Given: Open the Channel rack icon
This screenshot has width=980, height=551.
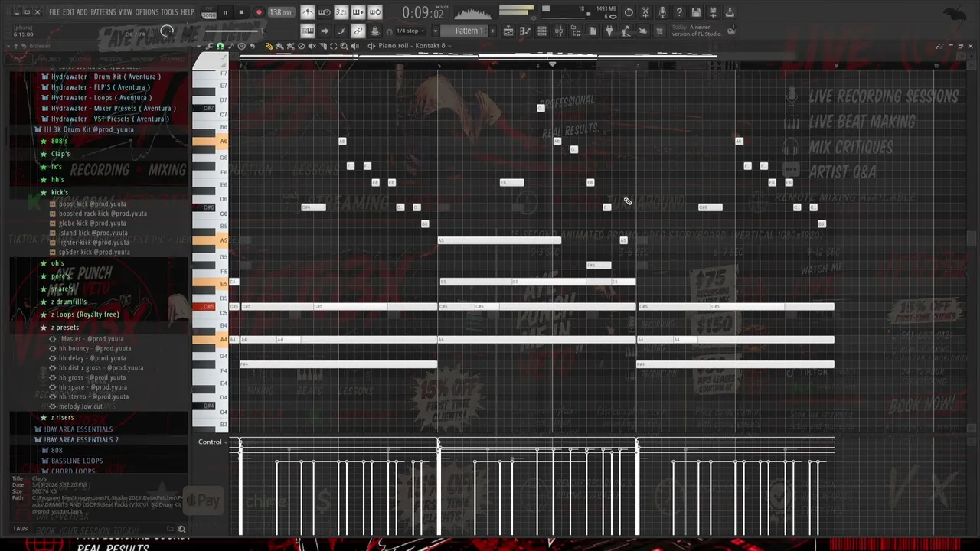Looking at the screenshot, I should [x=541, y=31].
